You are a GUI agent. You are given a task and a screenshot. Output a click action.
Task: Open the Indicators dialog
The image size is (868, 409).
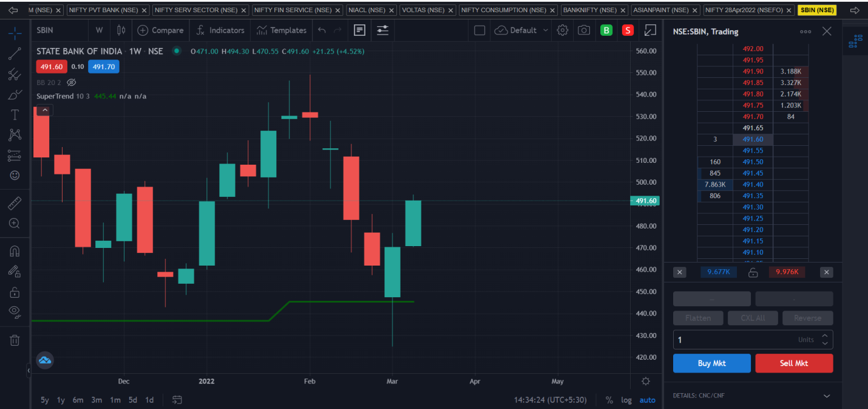click(x=220, y=30)
